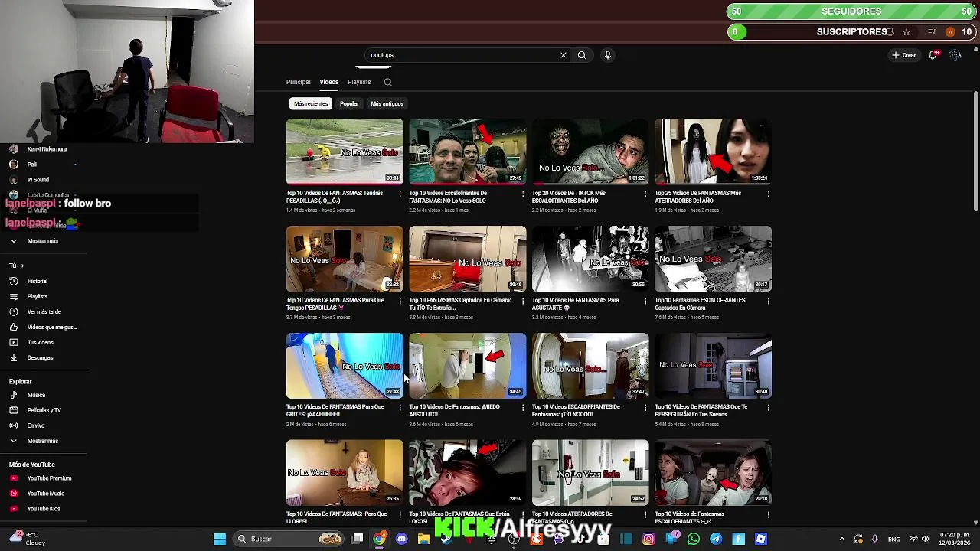Open Películas y TV clapperboard icon
Screen dimensions: 980x551
[13, 410]
